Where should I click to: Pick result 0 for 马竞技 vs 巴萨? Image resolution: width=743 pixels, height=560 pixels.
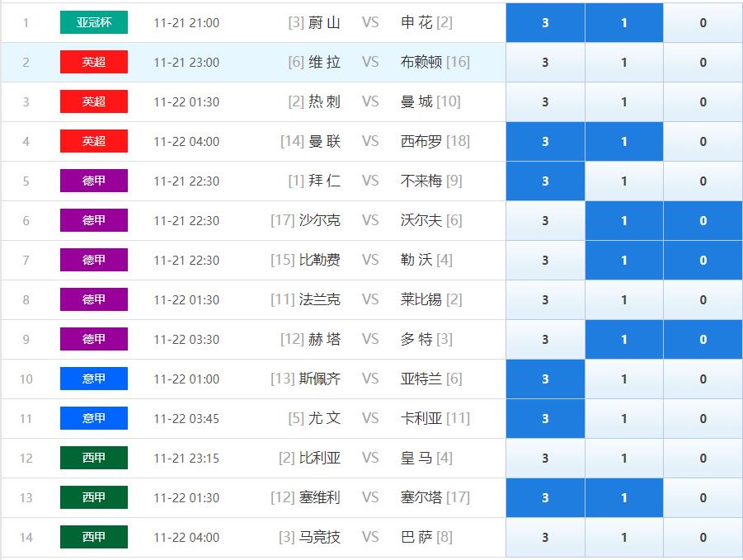click(x=703, y=537)
